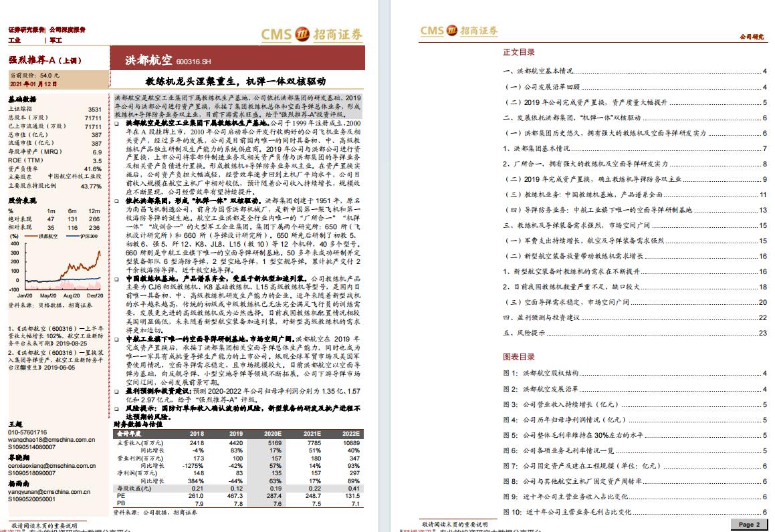Open figure entry 图 2: 洪都航空发展沿革

pyautogui.click(x=635, y=389)
